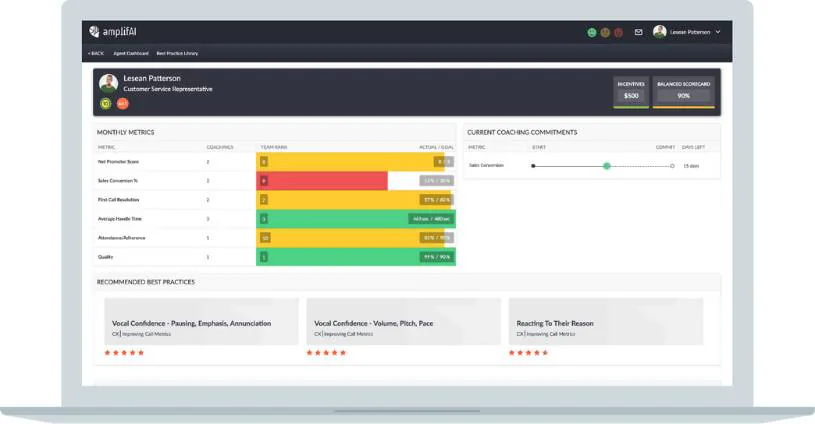The height and width of the screenshot is (424, 815).
Task: Click the Sales Conversion coaching commitment label
Action: (486, 165)
